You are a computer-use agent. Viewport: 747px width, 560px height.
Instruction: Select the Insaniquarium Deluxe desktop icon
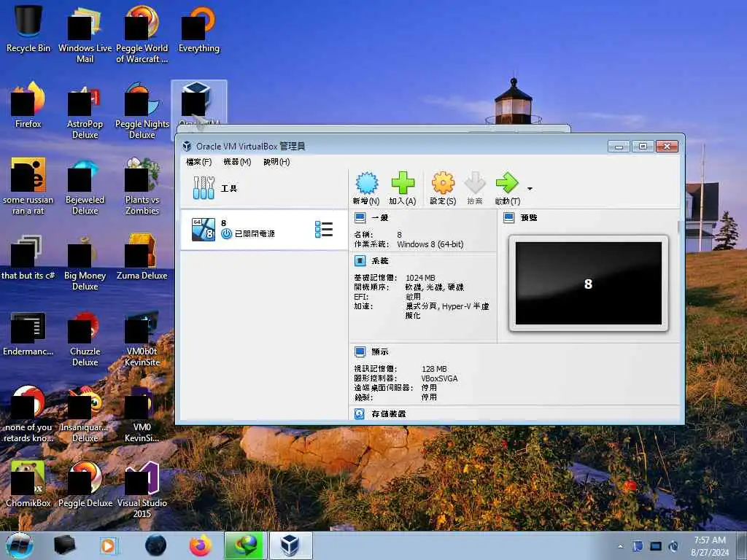pos(85,414)
